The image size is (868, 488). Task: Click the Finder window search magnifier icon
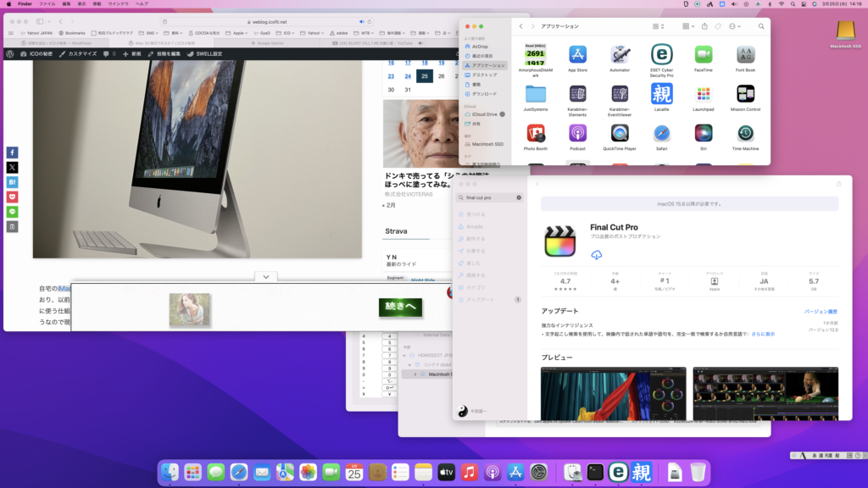point(760,26)
